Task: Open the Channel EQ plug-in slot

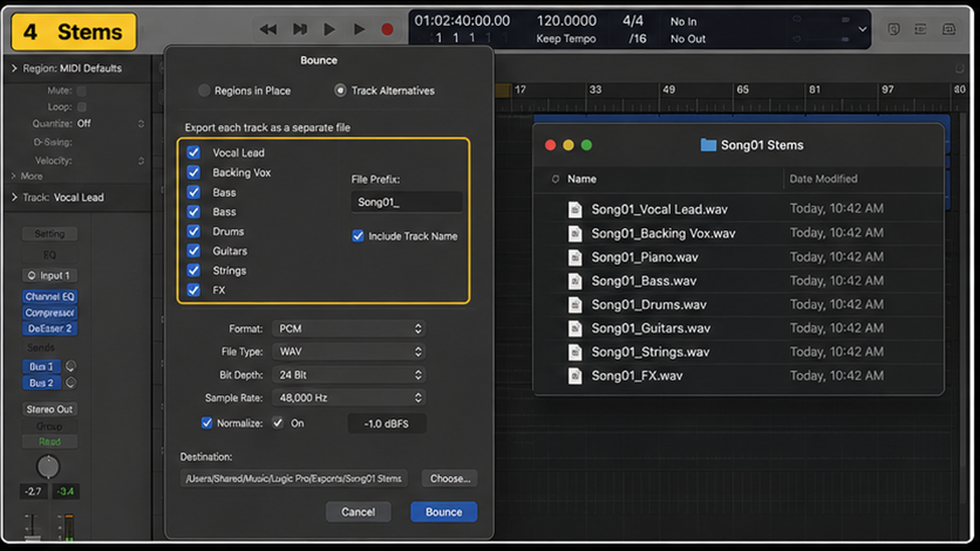Action: pyautogui.click(x=50, y=296)
